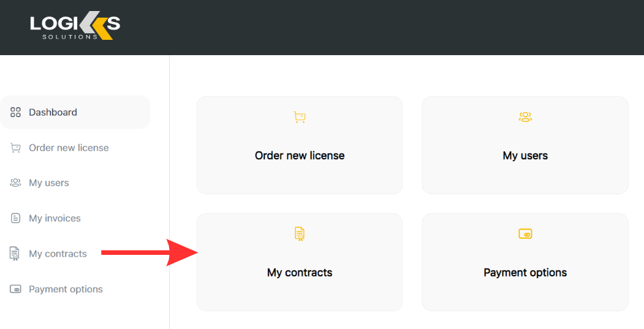
Task: Click the yellow wallet icon on Payment options card
Action: pos(525,233)
